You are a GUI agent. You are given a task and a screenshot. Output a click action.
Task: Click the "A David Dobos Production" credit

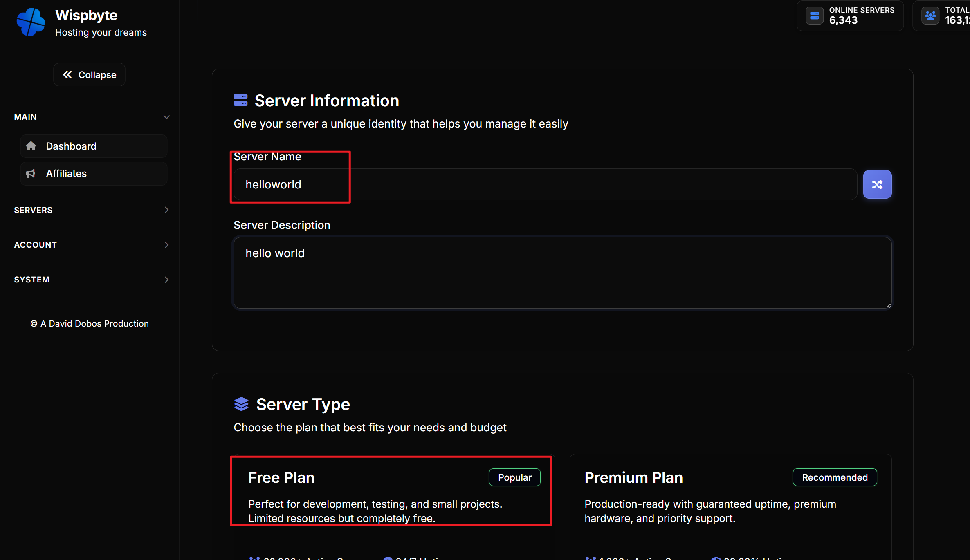pyautogui.click(x=90, y=323)
